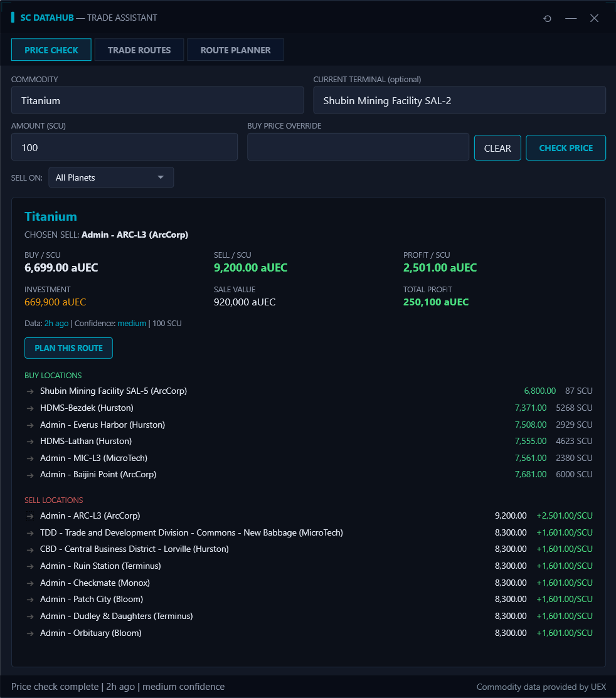Image resolution: width=616 pixels, height=698 pixels.
Task: Open the Trade Routes tab
Action: 139,50
